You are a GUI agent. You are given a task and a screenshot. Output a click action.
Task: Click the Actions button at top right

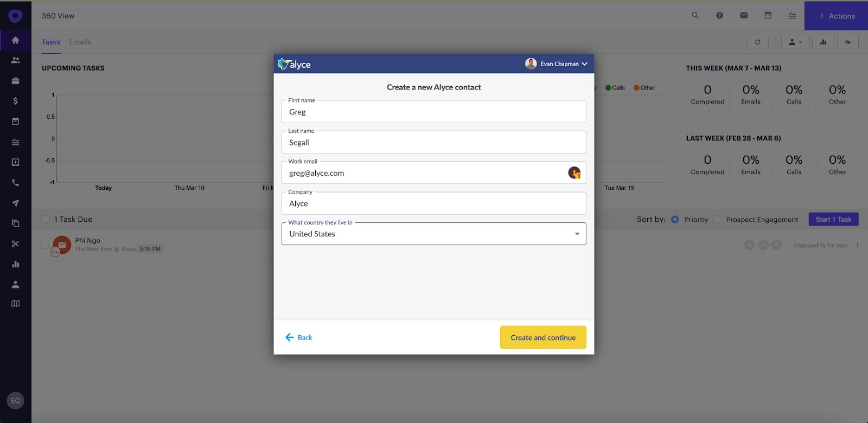pos(837,16)
